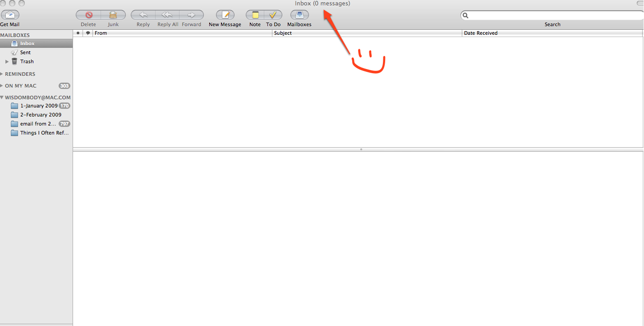Expand the Trash mailbox triangle
Screen dimensions: 644x326
[7, 61]
